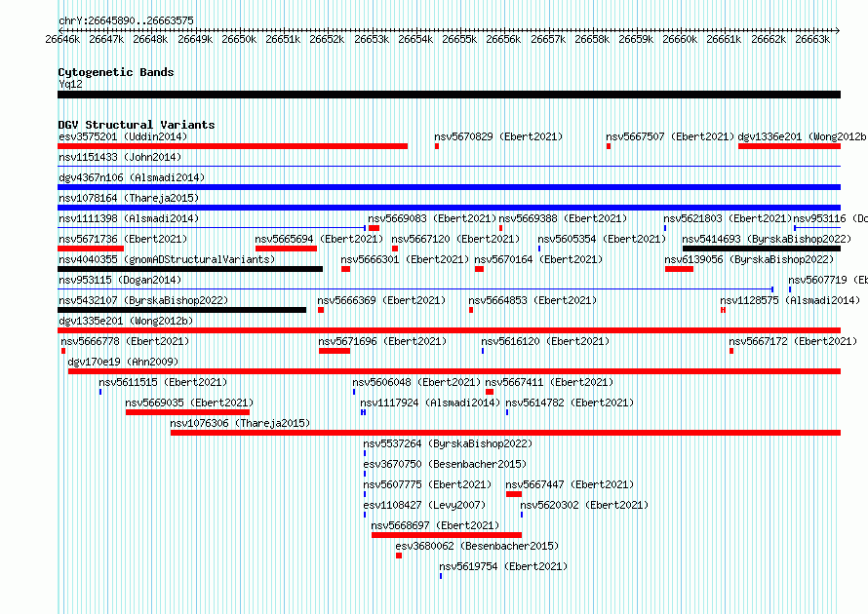The width and height of the screenshot is (868, 614).
Task: Click nsv5607775 (Ebert2021) label
Action: [x=427, y=484]
